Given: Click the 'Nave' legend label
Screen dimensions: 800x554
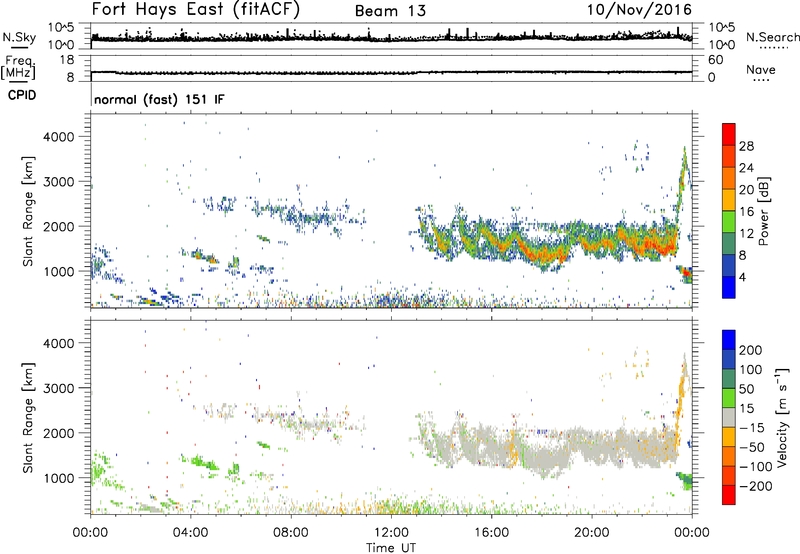Looking at the screenshot, I should tap(761, 69).
